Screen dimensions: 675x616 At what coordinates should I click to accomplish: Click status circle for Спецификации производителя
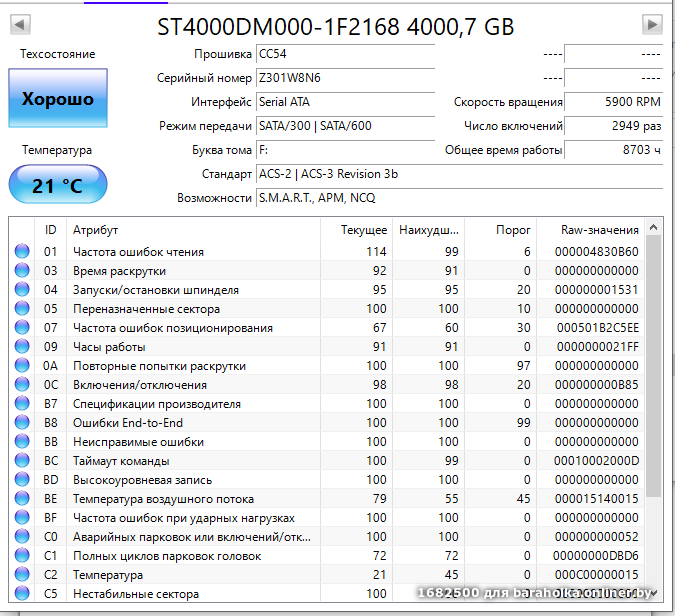pyautogui.click(x=22, y=403)
